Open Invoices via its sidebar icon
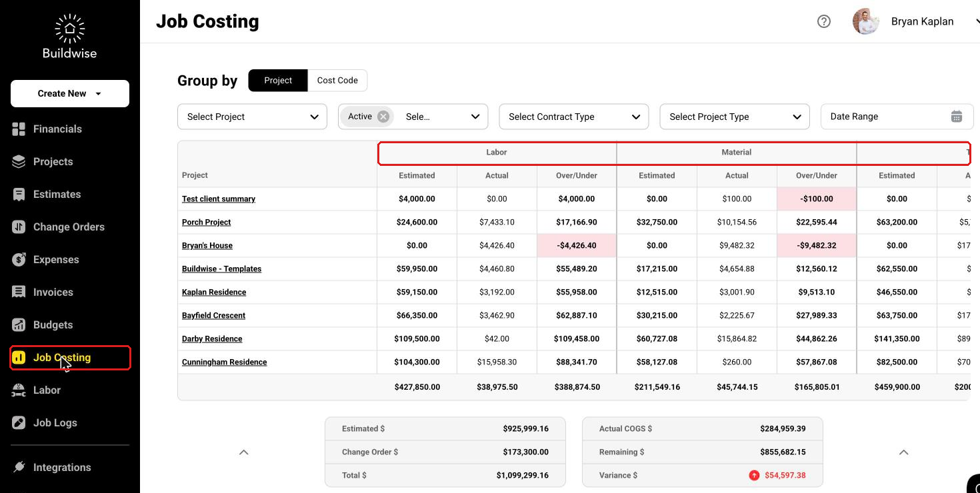The height and width of the screenshot is (493, 980). 19,292
